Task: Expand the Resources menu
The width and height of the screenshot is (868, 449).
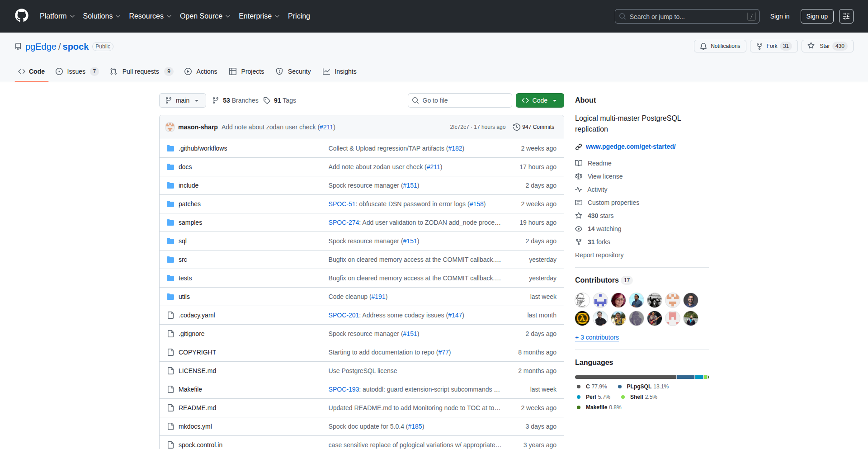Action: 150,16
